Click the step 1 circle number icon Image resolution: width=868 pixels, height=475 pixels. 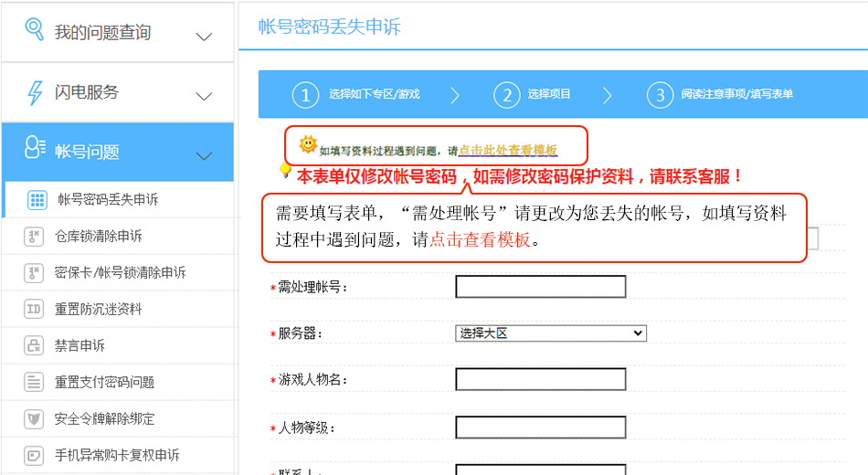coord(305,95)
